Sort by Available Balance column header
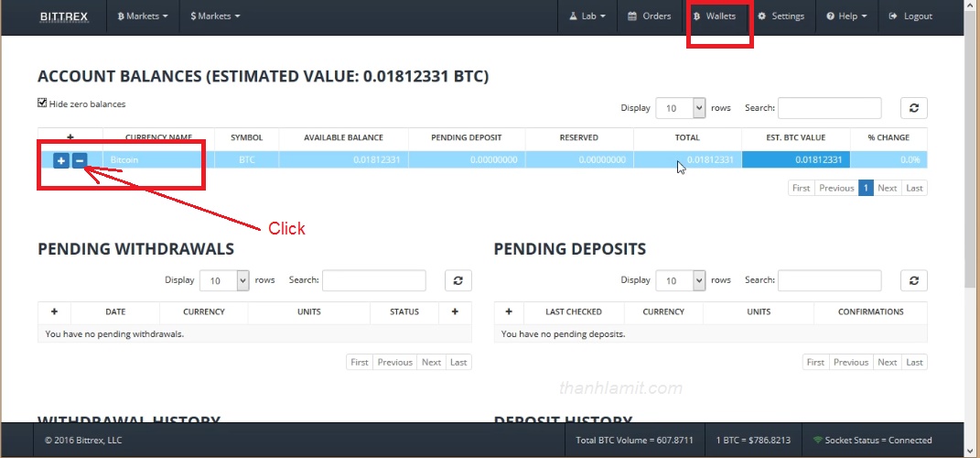This screenshot has height=458, width=980. point(344,137)
